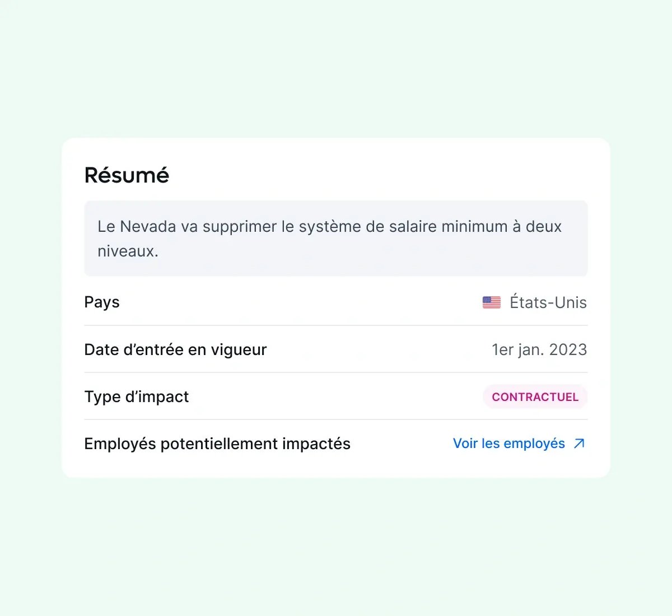Click the États-Unis country value
Viewport: 672px width, 616px height.
click(548, 302)
